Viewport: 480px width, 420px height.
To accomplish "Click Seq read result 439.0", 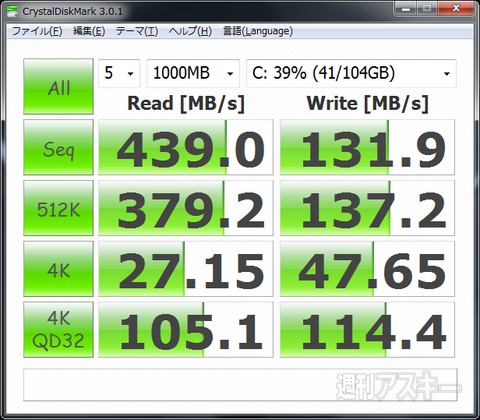I will pyautogui.click(x=186, y=147).
